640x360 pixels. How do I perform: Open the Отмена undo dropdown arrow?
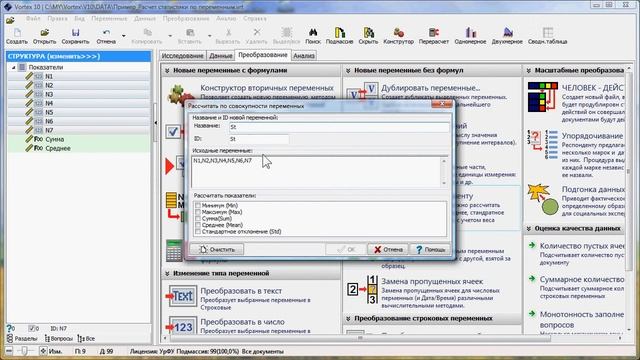pos(123,36)
